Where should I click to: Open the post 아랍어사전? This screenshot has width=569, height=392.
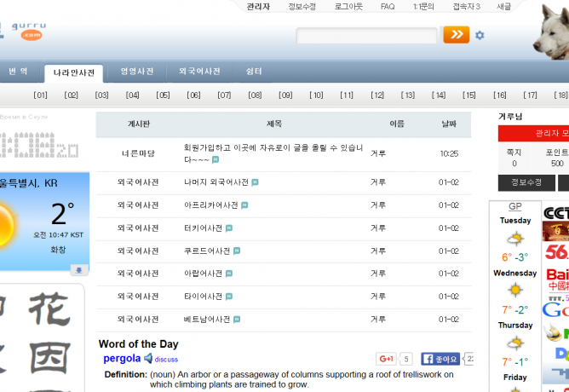click(x=204, y=274)
